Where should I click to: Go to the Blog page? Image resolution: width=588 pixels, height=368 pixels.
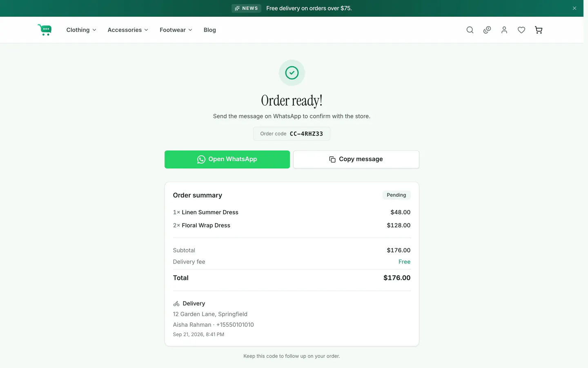coord(210,30)
